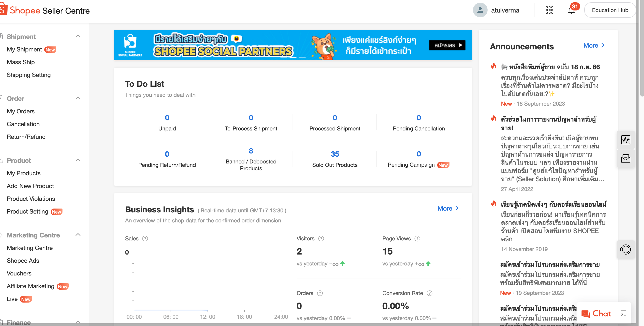Collapse the Shipment section
This screenshot has width=644, height=326.
[78, 36]
